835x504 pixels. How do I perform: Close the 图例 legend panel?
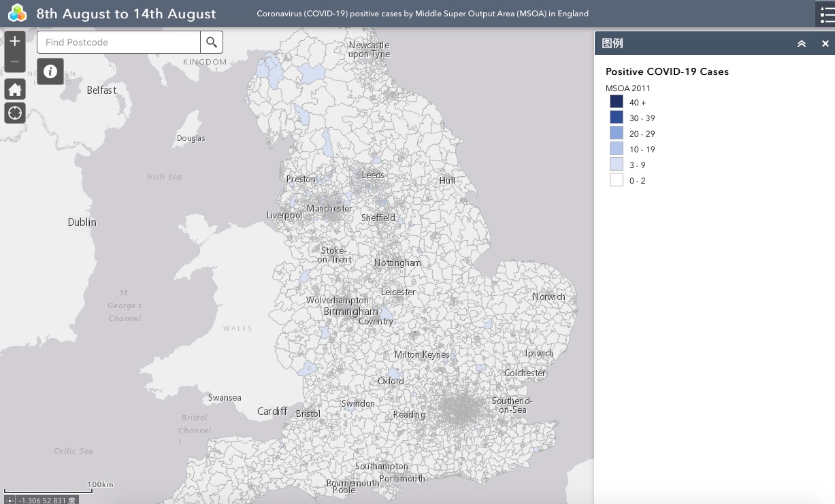click(x=825, y=44)
